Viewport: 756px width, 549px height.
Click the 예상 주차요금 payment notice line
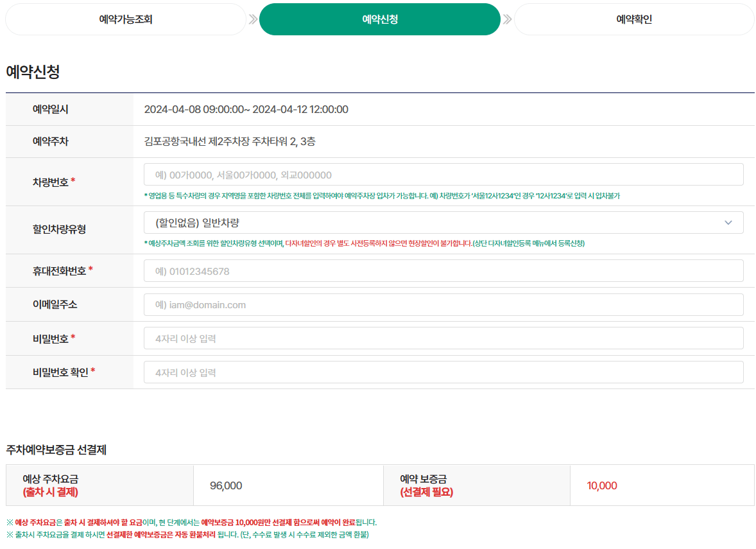pyautogui.click(x=191, y=523)
